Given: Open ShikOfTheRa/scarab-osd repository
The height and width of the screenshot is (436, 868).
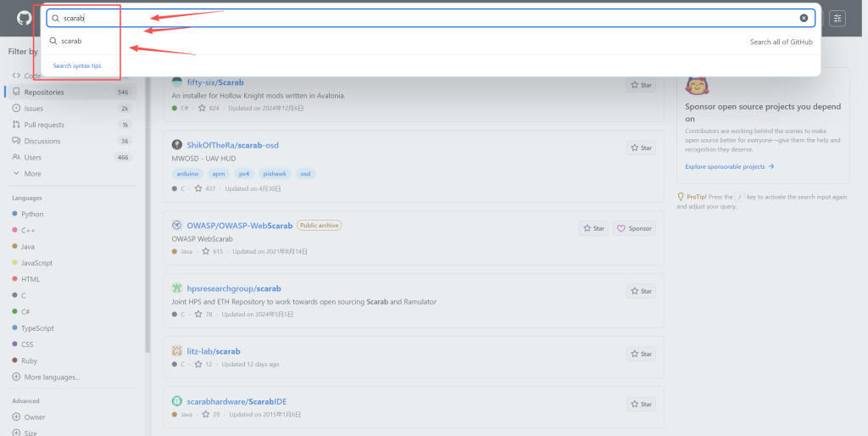Looking at the screenshot, I should tap(232, 145).
